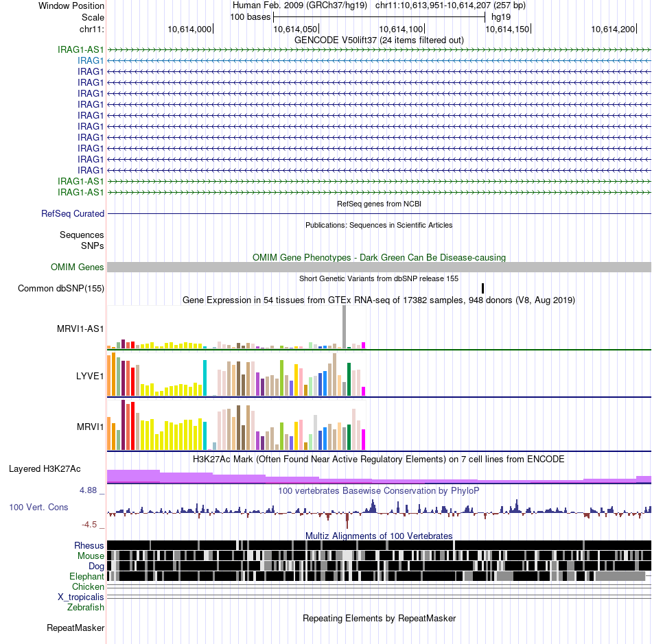Click the RefSeq Curated blue intron line
This screenshot has width=652, height=644.
click(x=380, y=213)
